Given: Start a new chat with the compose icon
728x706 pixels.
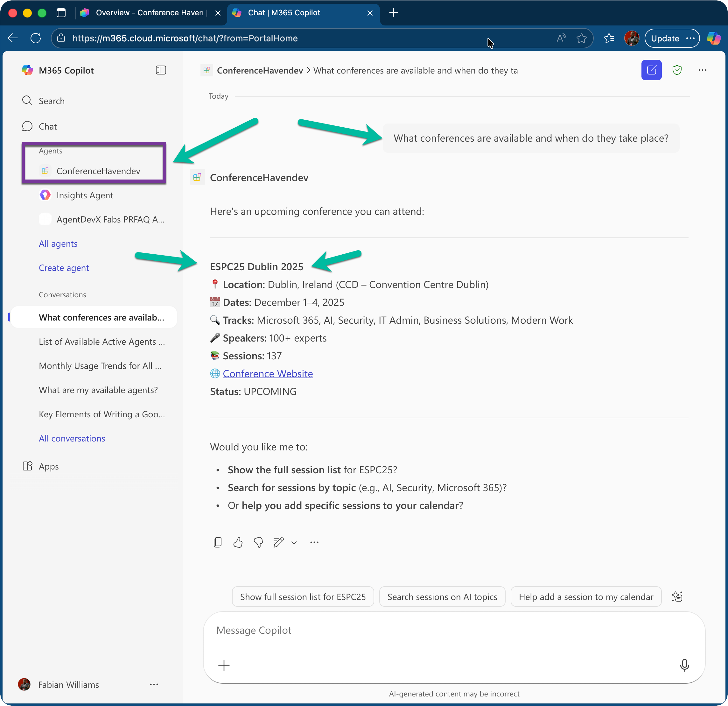Looking at the screenshot, I should click(x=651, y=70).
